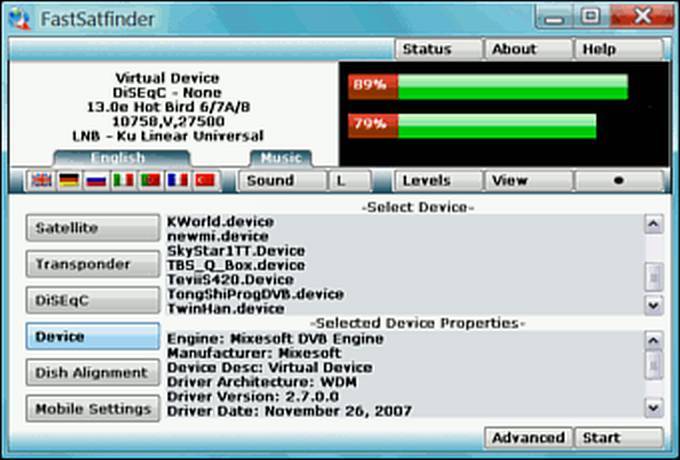680x460 pixels.
Task: Click the black dot button next to View
Action: point(619,180)
